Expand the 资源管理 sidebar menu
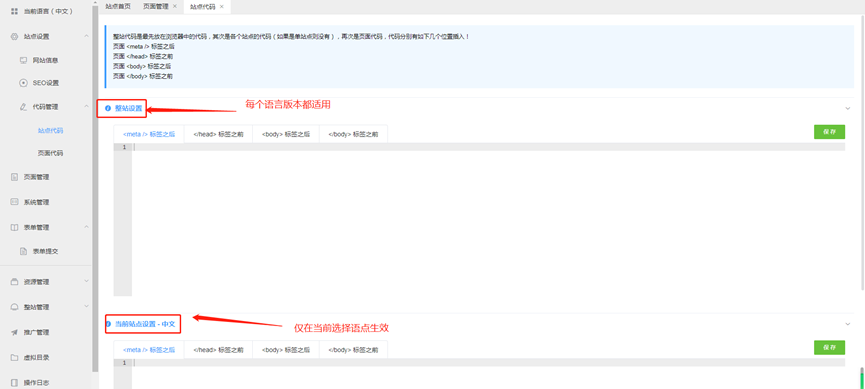 86,281
